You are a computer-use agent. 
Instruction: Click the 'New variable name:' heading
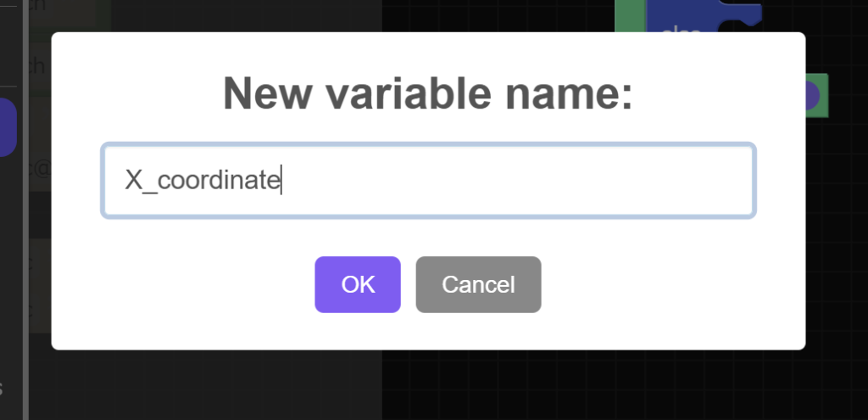[x=428, y=93]
